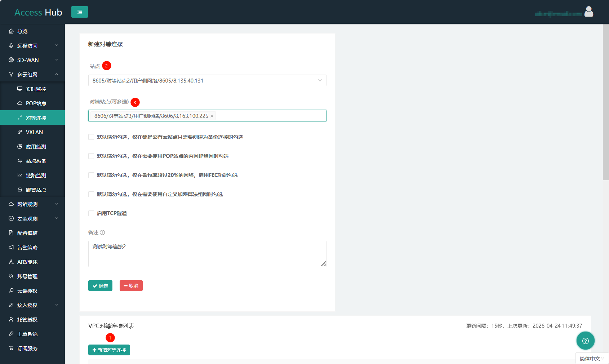Go to 接入授权 menu item
Screen dimensions: 609x364
tap(32, 305)
